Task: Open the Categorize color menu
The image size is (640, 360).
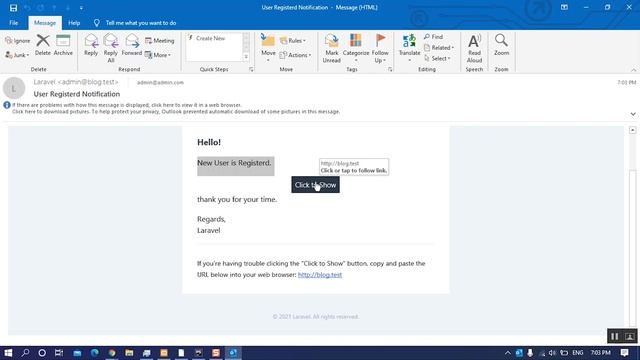Action: pyautogui.click(x=356, y=48)
